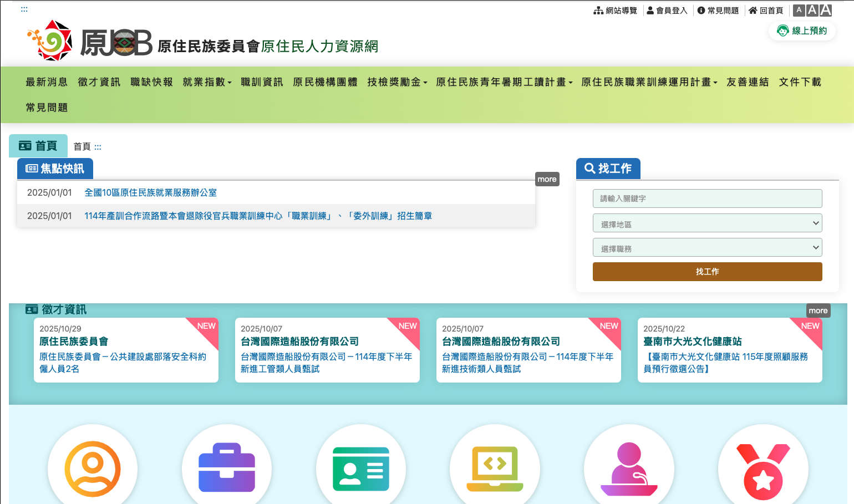Viewport: 854px width, 504px height.
Task: Select the teal ID card circle icon
Action: tap(361, 469)
